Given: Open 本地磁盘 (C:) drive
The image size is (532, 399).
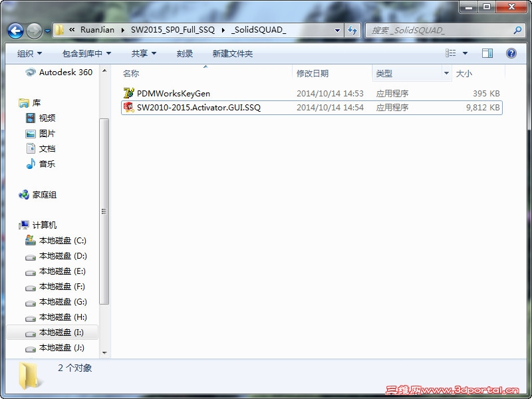Looking at the screenshot, I should point(56,241).
